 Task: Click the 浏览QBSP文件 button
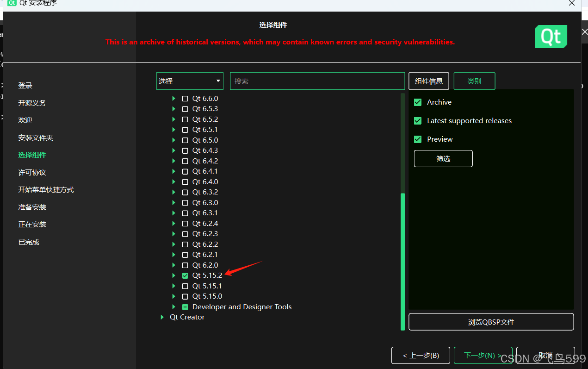pos(491,322)
